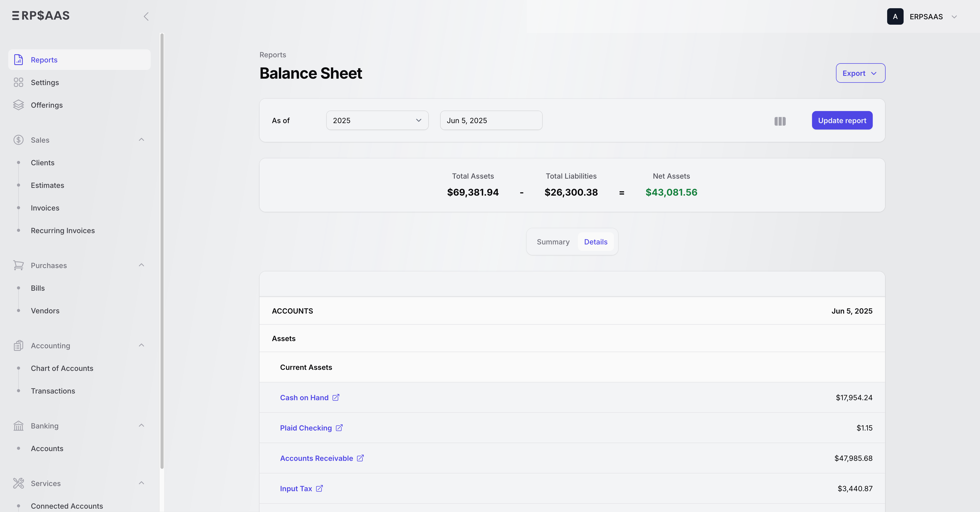Open the Export dropdown
The width and height of the screenshot is (980, 512).
[860, 73]
